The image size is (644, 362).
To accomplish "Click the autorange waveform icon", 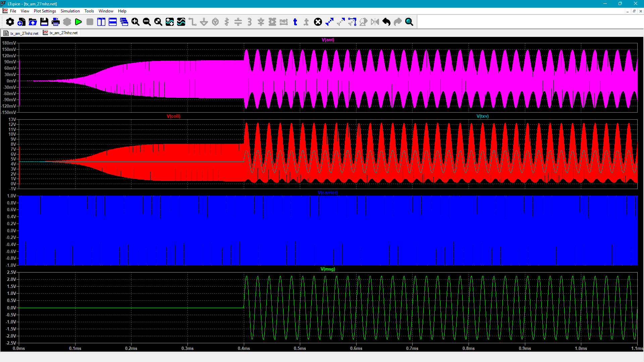I will [170, 22].
